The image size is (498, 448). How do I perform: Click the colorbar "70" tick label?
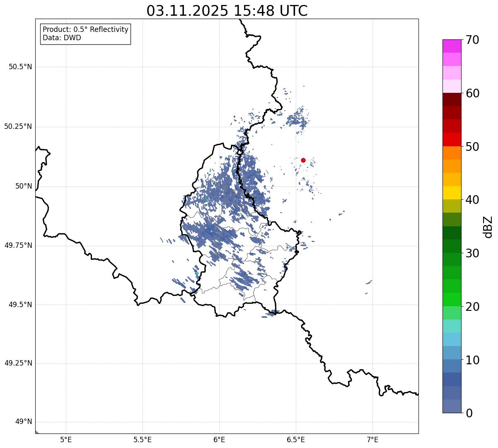(x=472, y=40)
